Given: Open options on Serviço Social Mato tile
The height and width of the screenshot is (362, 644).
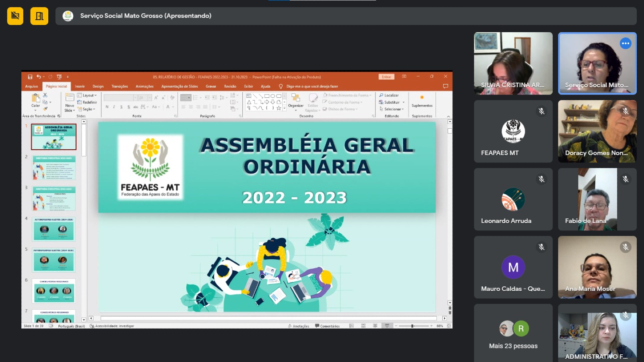Looking at the screenshot, I should point(625,43).
